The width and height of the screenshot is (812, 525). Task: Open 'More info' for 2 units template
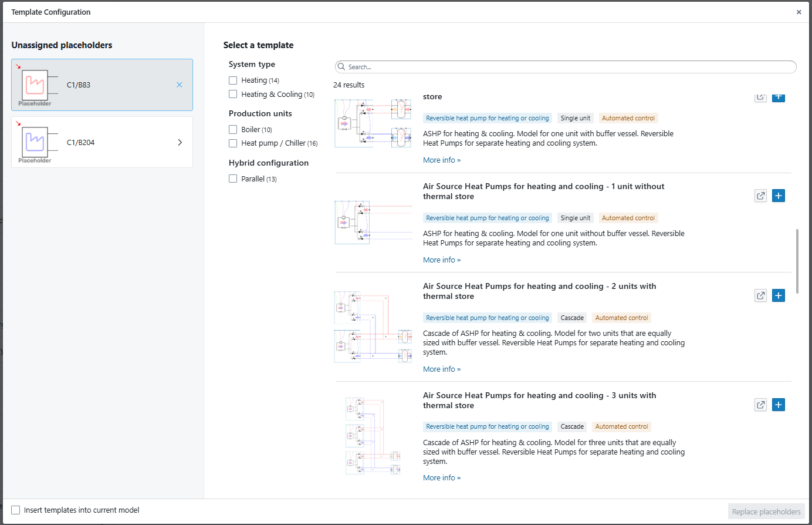441,369
